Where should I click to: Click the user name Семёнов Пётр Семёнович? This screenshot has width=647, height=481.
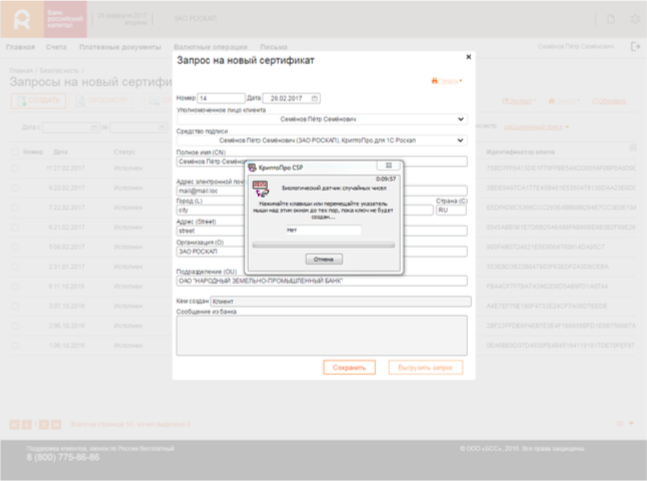pos(576,47)
